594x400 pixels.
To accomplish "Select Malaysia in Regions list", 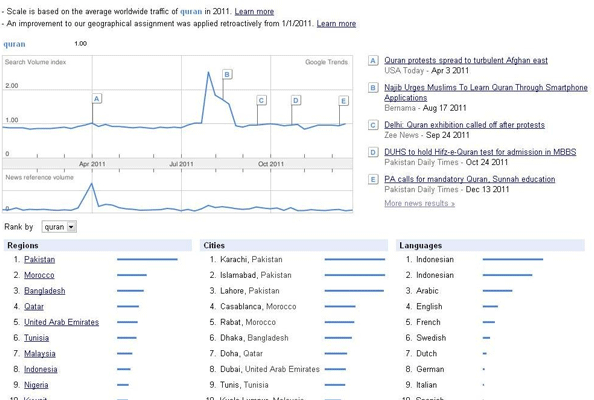I will click(x=40, y=353).
